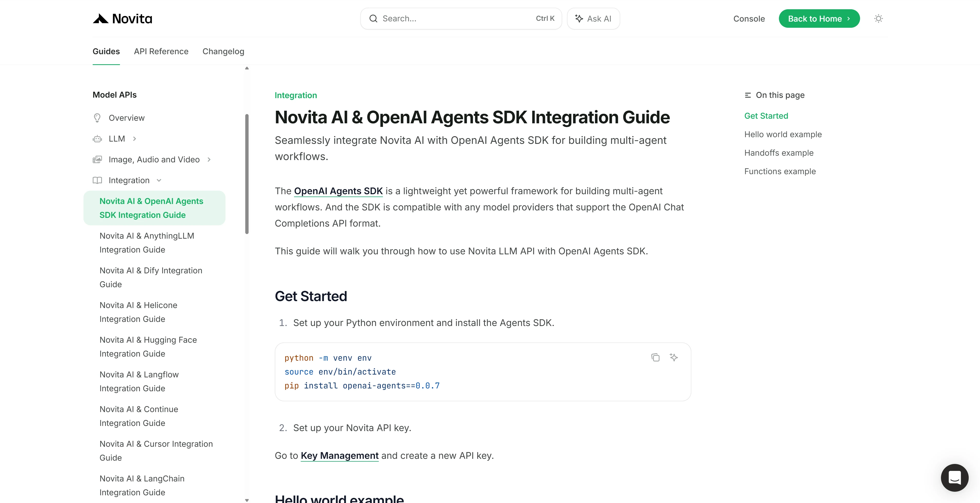Click the LLM robot icon
This screenshot has height=503, width=980.
click(x=97, y=139)
